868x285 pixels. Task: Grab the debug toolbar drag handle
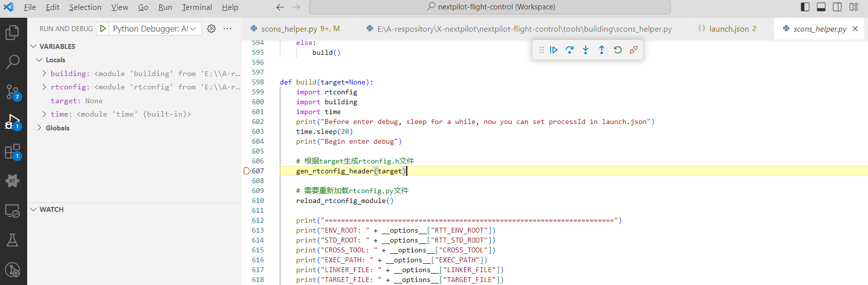542,50
